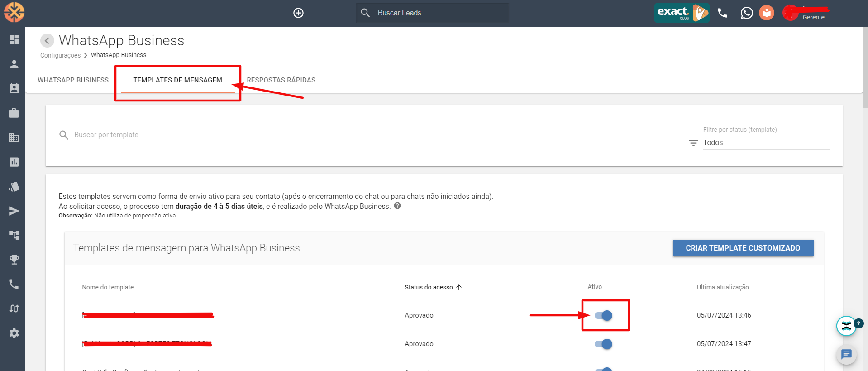Image resolution: width=868 pixels, height=371 pixels.
Task: Open the cards icon in the sidebar
Action: (x=14, y=186)
